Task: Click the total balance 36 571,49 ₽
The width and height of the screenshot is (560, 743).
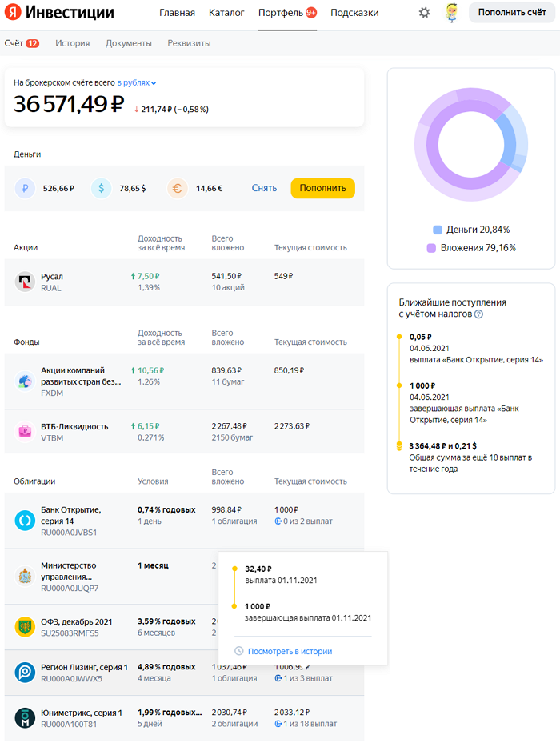Action: click(x=69, y=104)
